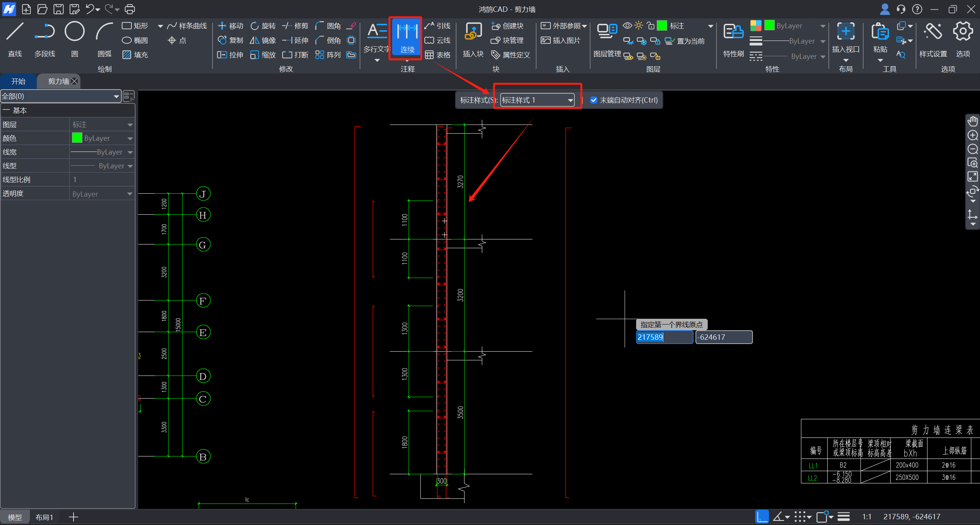Viewport: 980px width, 525px height.
Task: Open the 标注样式 1 dropdown
Action: point(537,100)
